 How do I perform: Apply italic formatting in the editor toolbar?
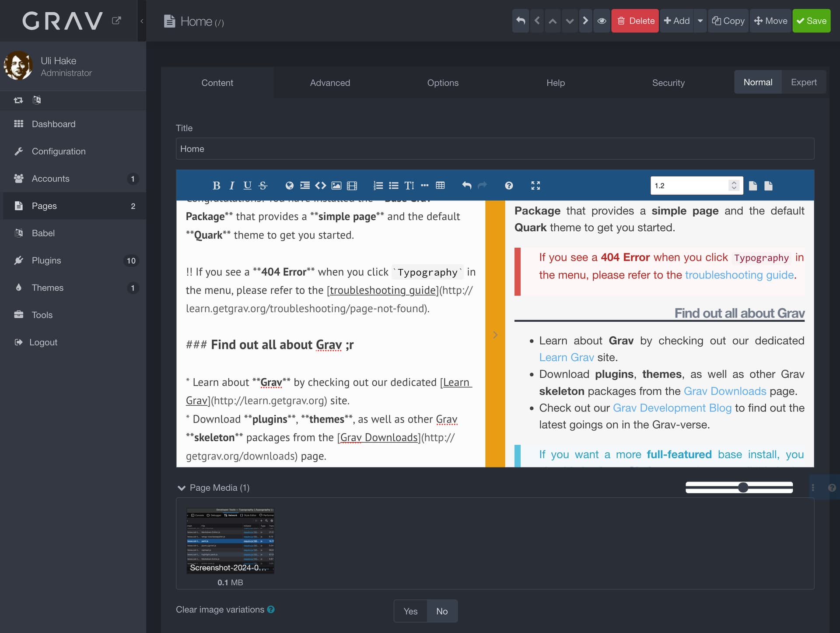coord(232,186)
